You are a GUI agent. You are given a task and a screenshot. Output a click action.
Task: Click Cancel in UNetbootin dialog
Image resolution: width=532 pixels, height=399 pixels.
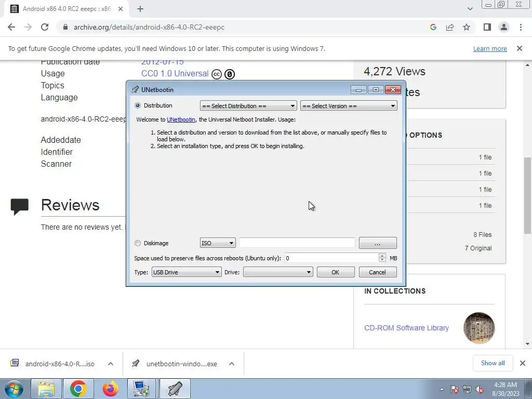[378, 272]
